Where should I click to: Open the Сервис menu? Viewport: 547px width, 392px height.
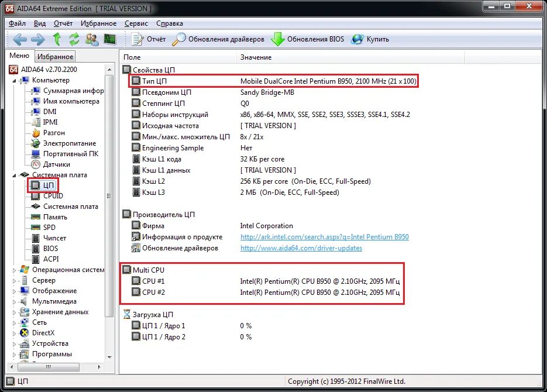[x=136, y=23]
